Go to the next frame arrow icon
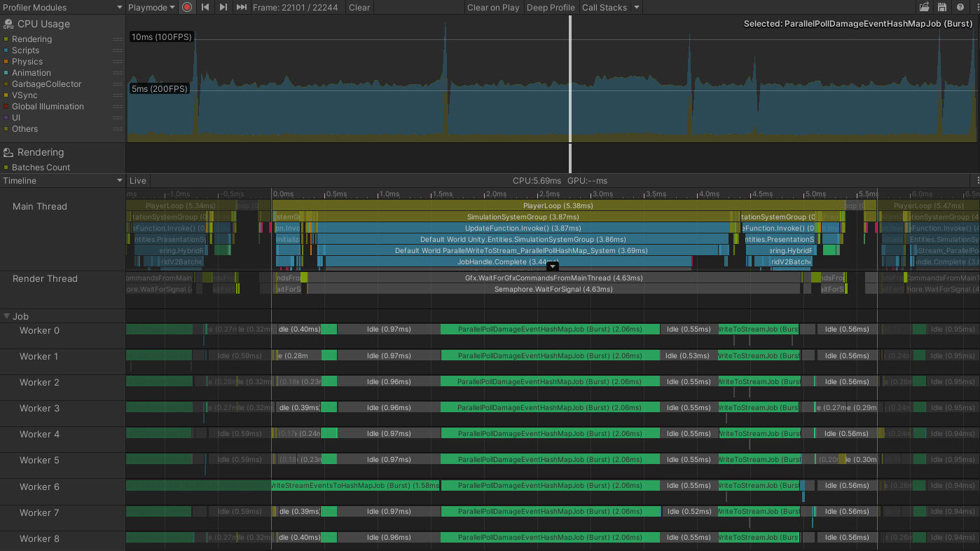The width and height of the screenshot is (980, 551). (223, 8)
